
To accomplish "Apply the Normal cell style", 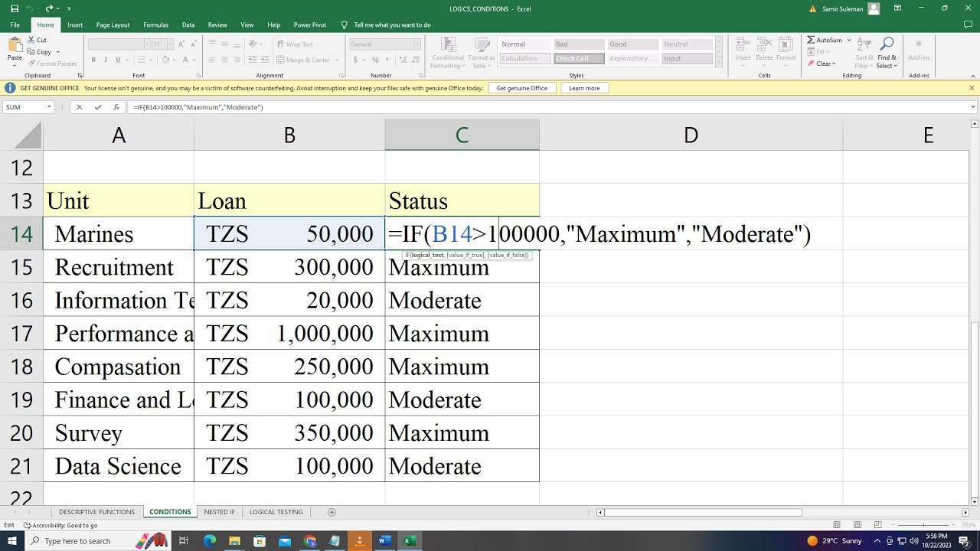I will 524,44.
